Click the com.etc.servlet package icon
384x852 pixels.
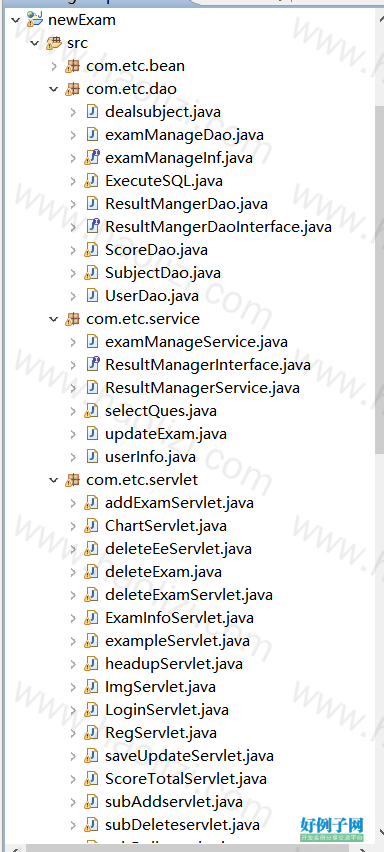pos(72,480)
